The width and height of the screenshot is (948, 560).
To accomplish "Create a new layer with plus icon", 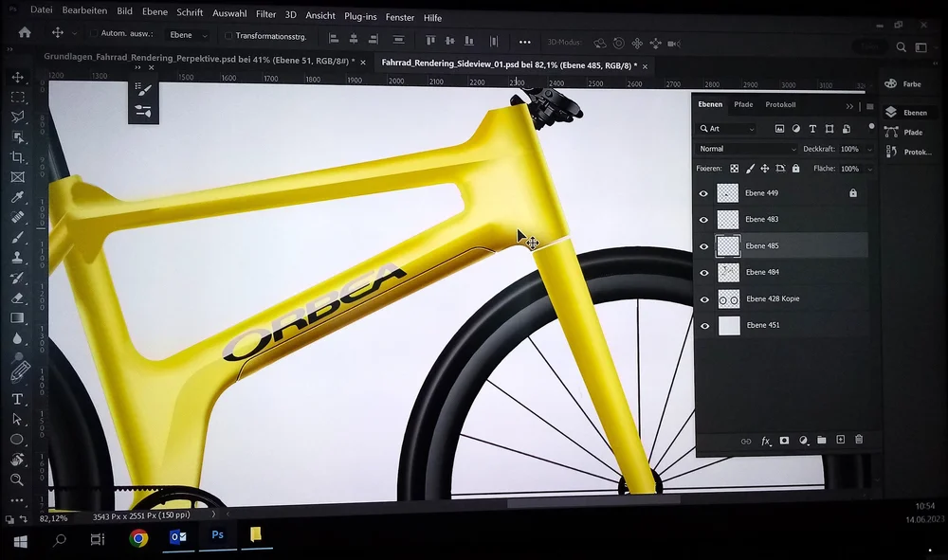I will [840, 439].
